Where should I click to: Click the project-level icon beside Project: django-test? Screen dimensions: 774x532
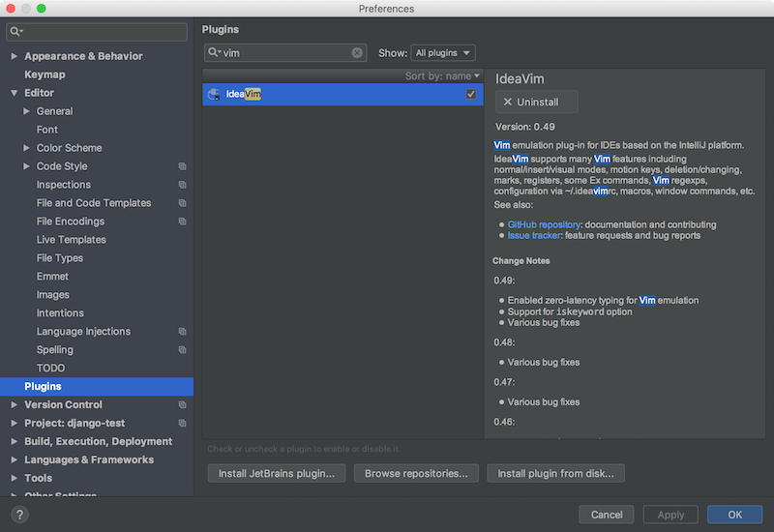point(182,423)
